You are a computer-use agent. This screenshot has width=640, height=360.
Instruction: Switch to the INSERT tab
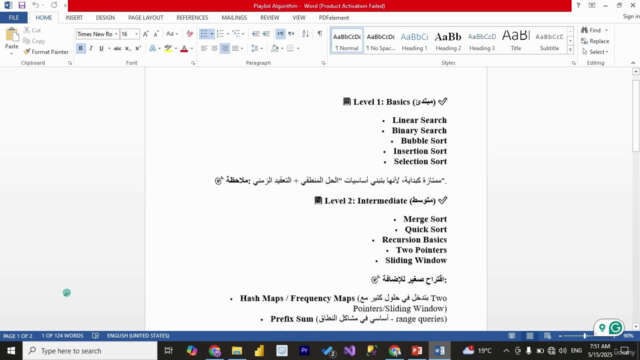[x=74, y=18]
